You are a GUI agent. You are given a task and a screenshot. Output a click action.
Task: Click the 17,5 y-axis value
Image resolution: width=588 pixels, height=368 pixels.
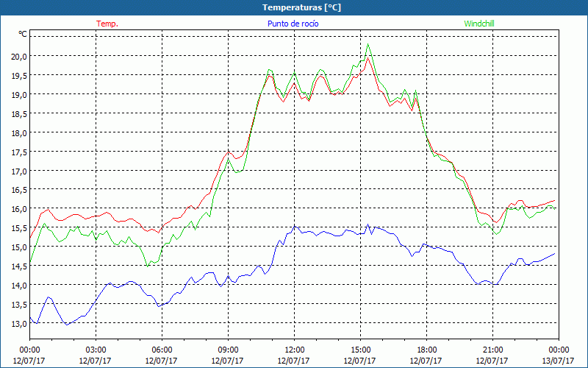coord(20,152)
